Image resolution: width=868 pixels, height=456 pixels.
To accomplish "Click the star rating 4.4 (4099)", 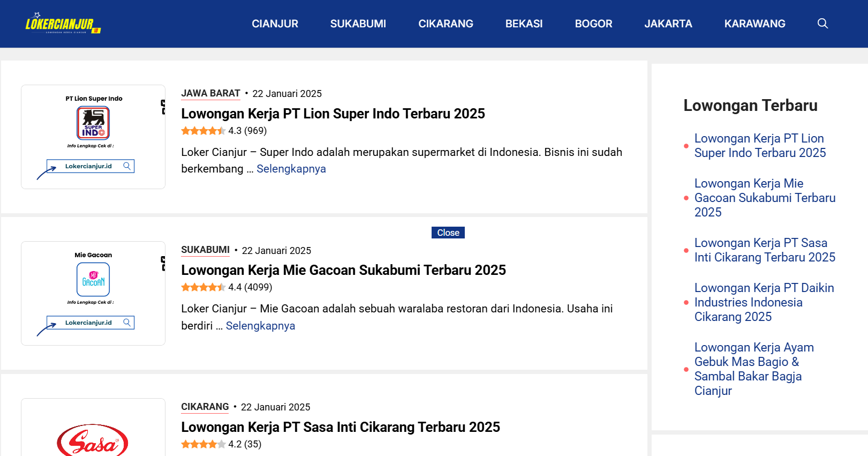I will [x=227, y=287].
